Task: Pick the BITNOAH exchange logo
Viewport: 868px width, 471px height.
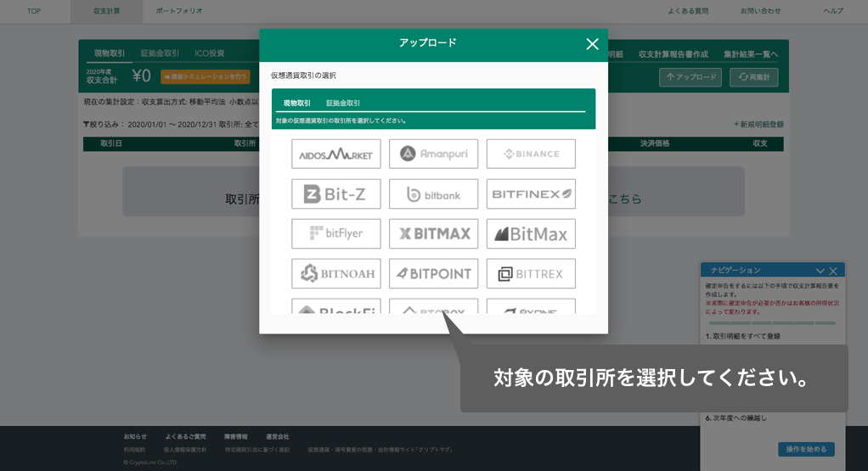Action: 336,273
